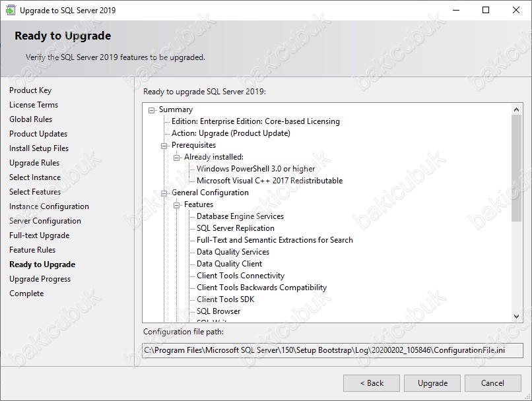The width and height of the screenshot is (532, 401).
Task: Select the Features tree item
Action: (x=199, y=204)
